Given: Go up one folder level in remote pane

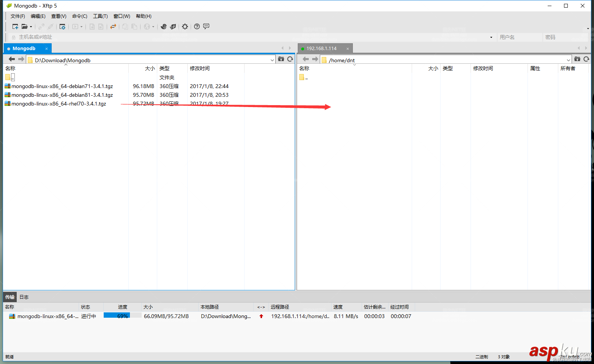Looking at the screenshot, I should tap(303, 77).
